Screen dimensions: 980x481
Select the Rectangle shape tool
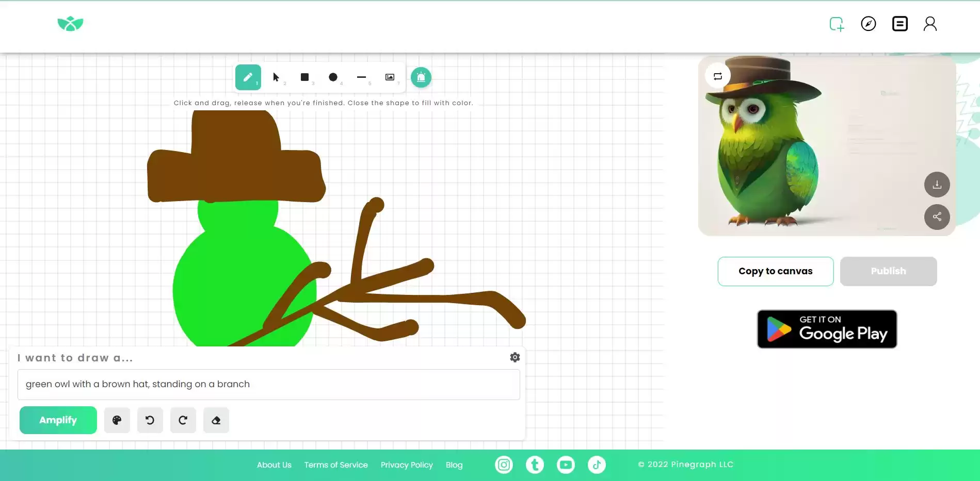[x=304, y=77]
